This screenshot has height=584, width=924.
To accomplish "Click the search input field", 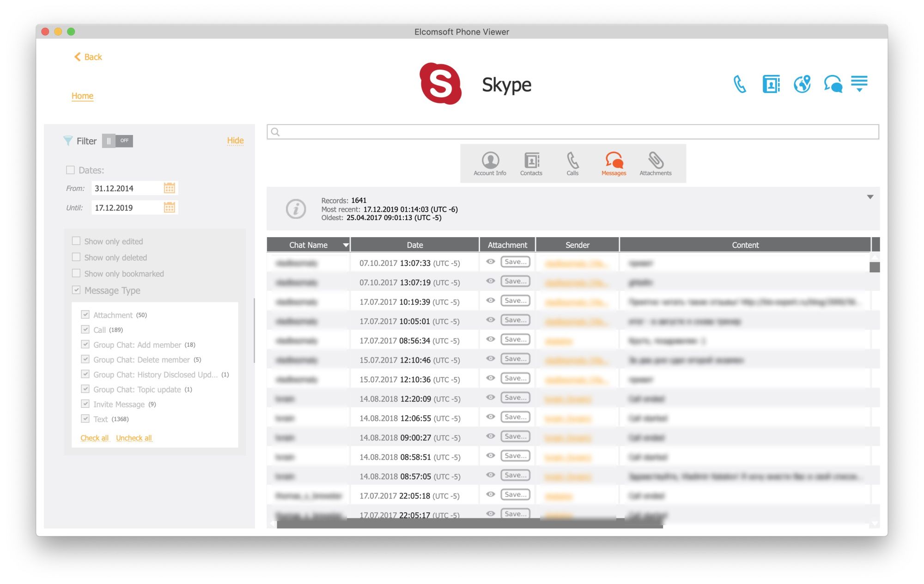I will pos(573,132).
